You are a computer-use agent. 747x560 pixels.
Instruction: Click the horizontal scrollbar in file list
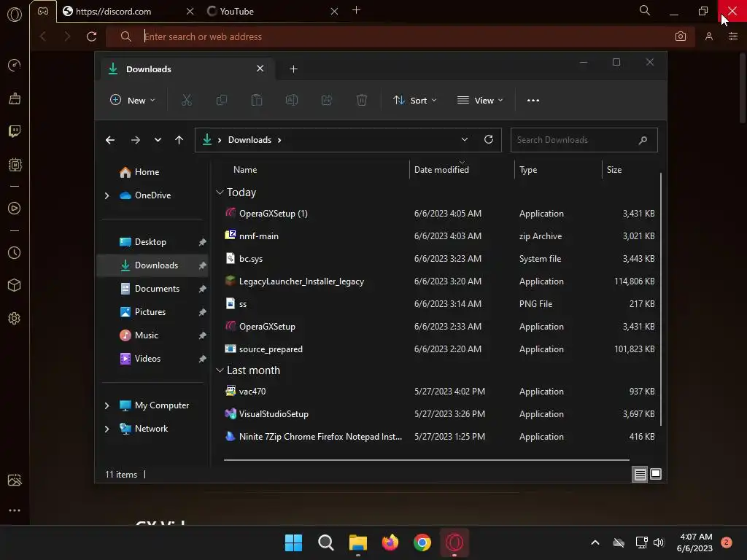click(426, 460)
